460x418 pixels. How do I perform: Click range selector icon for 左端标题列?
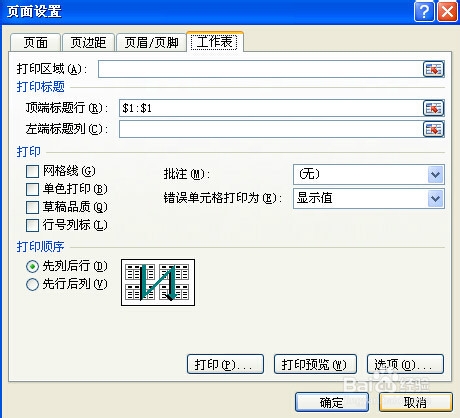[433, 129]
